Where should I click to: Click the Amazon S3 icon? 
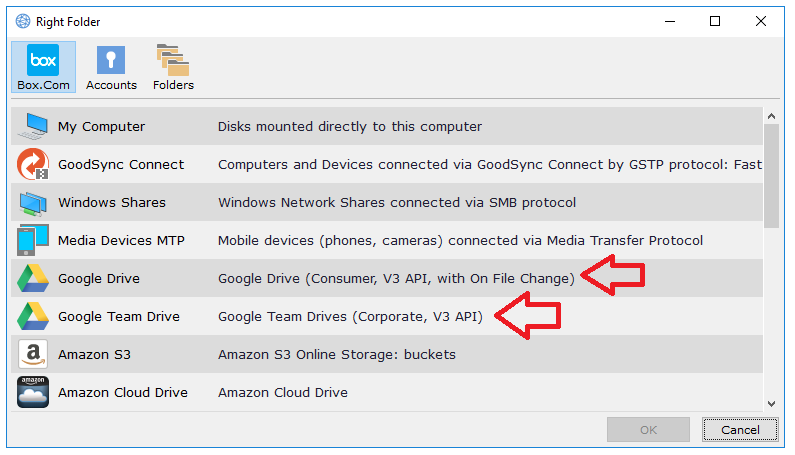coord(33,355)
